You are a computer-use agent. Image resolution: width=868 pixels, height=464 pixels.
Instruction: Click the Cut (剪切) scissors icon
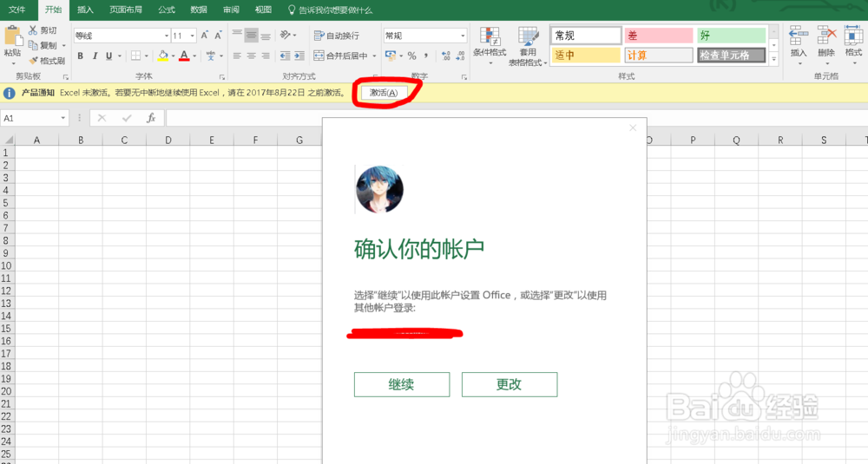click(x=33, y=30)
